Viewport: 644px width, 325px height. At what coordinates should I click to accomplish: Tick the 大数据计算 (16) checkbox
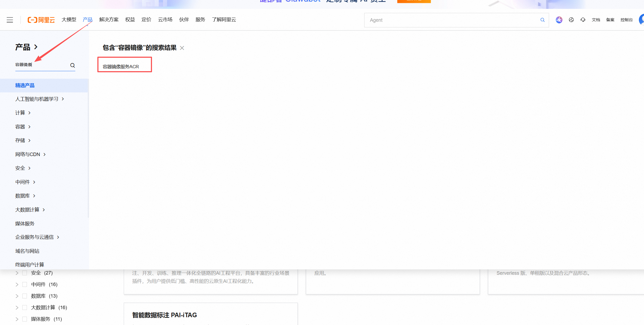25,308
